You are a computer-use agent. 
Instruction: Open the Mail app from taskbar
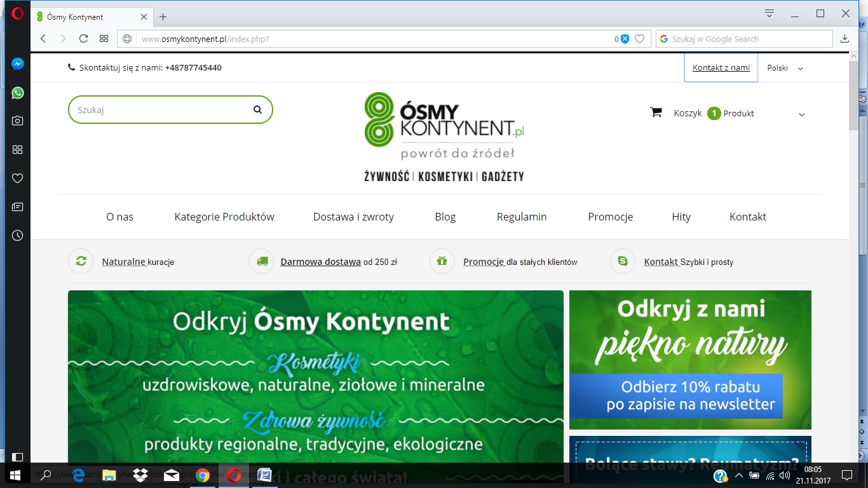coord(172,475)
